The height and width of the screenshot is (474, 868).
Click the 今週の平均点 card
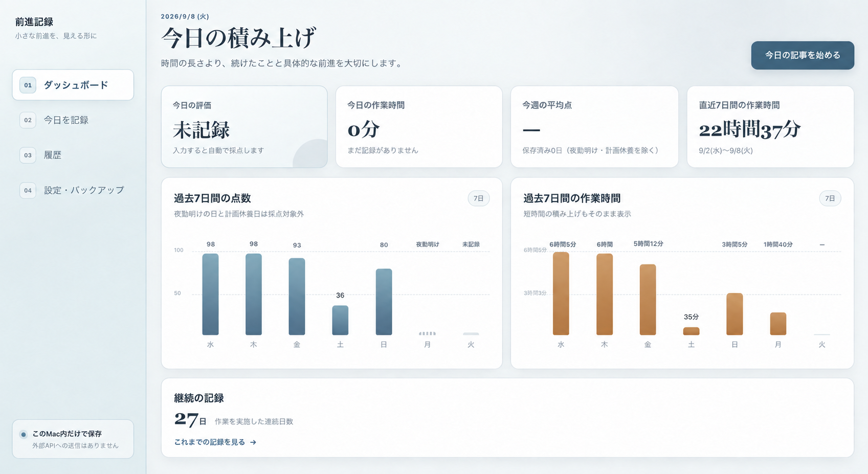594,126
